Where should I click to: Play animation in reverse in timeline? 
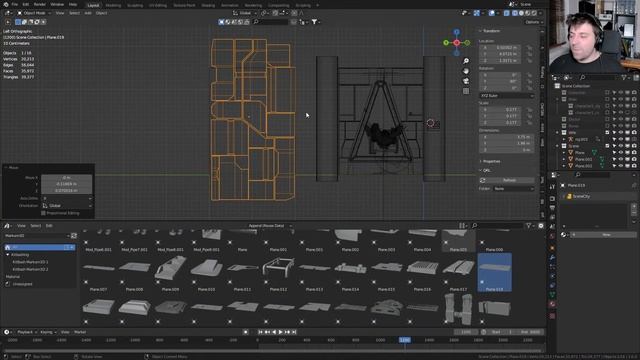(274, 332)
